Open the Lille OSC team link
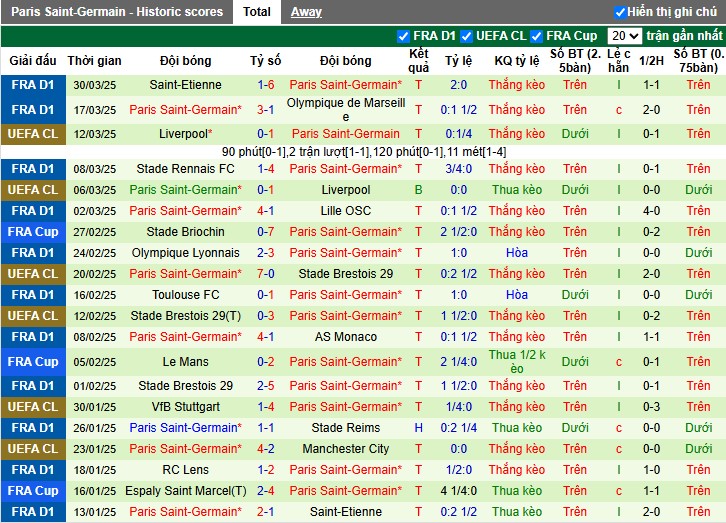The height and width of the screenshot is (523, 726). [346, 211]
